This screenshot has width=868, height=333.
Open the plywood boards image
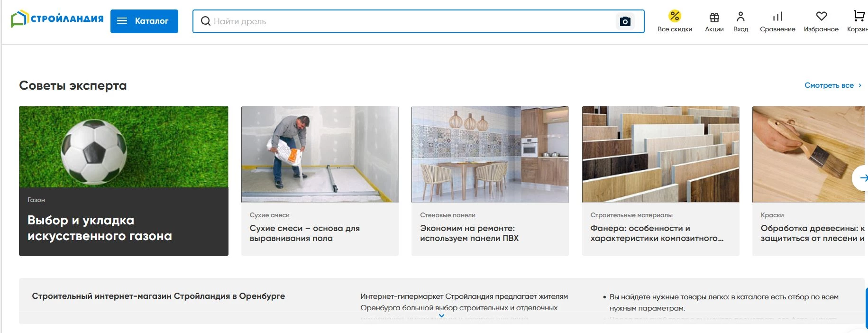click(x=661, y=154)
